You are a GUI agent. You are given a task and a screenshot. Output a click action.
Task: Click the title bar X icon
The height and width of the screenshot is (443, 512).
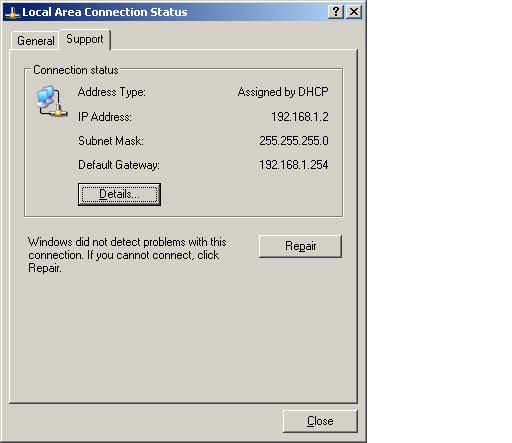coord(354,12)
